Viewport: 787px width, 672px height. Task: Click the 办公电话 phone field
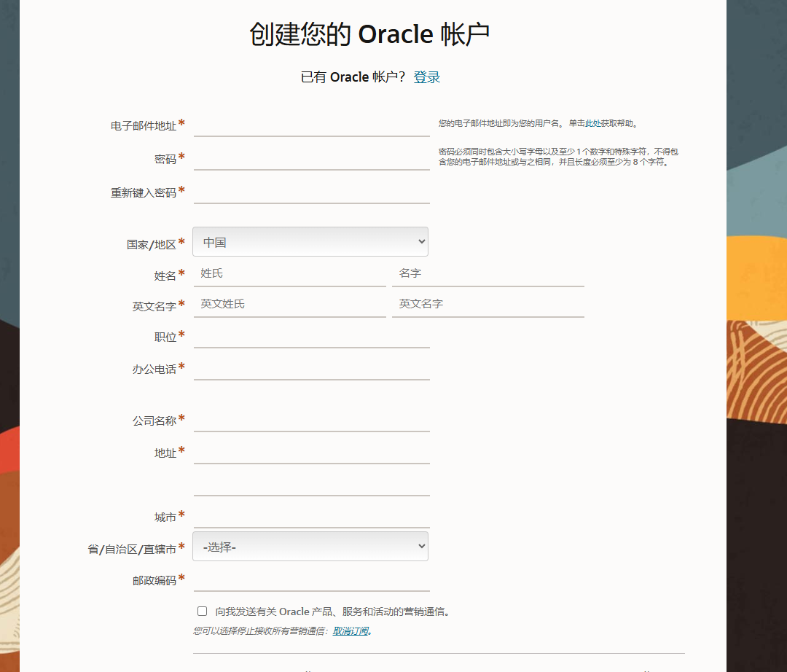coord(311,369)
